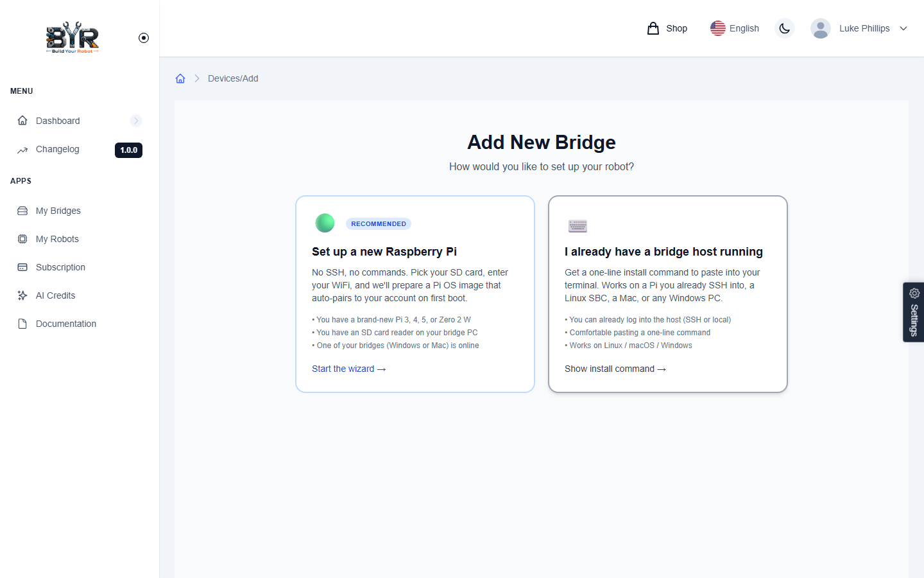Click the US flag language icon
924x578 pixels.
(718, 28)
